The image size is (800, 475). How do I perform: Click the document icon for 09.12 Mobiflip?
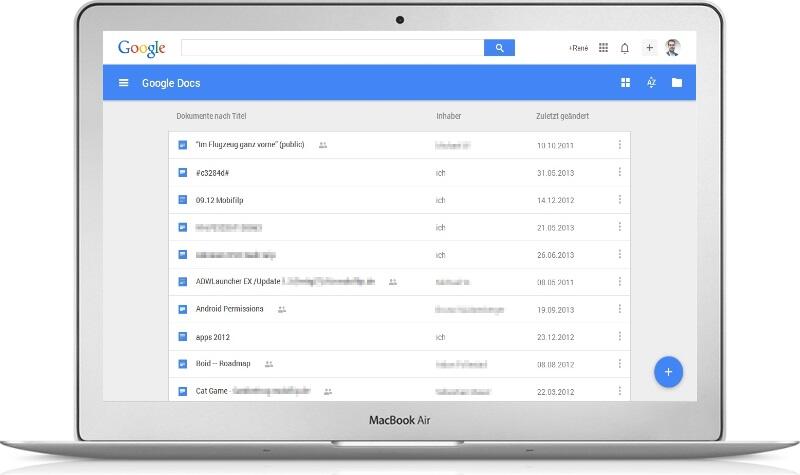click(183, 199)
